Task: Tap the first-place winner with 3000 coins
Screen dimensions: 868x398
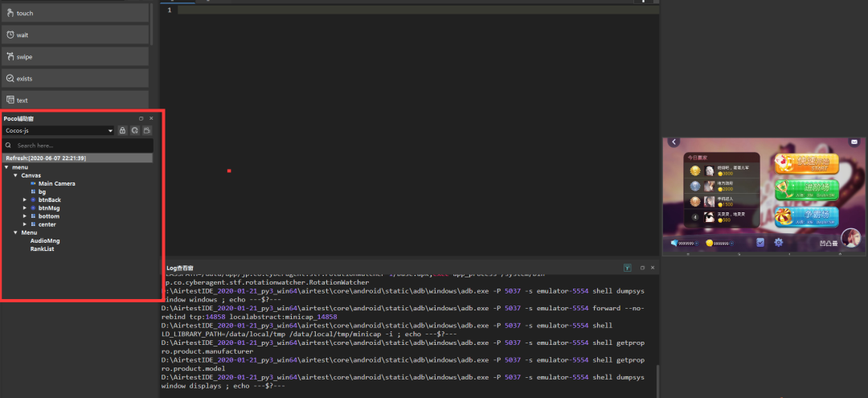Action: pos(721,171)
